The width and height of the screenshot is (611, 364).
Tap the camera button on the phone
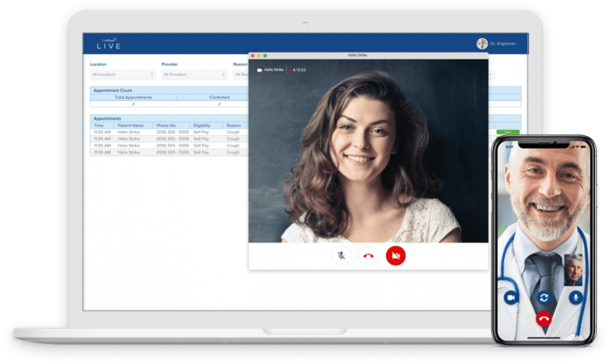(x=511, y=296)
